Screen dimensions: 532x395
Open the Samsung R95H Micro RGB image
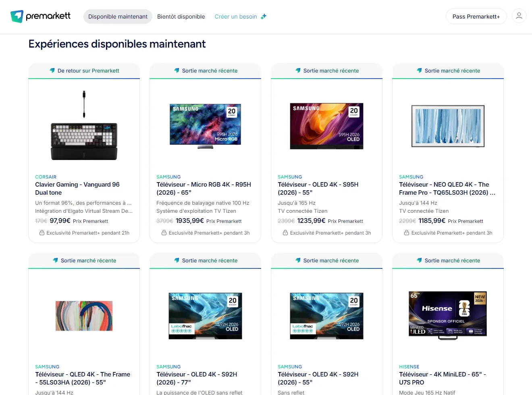[206, 126]
